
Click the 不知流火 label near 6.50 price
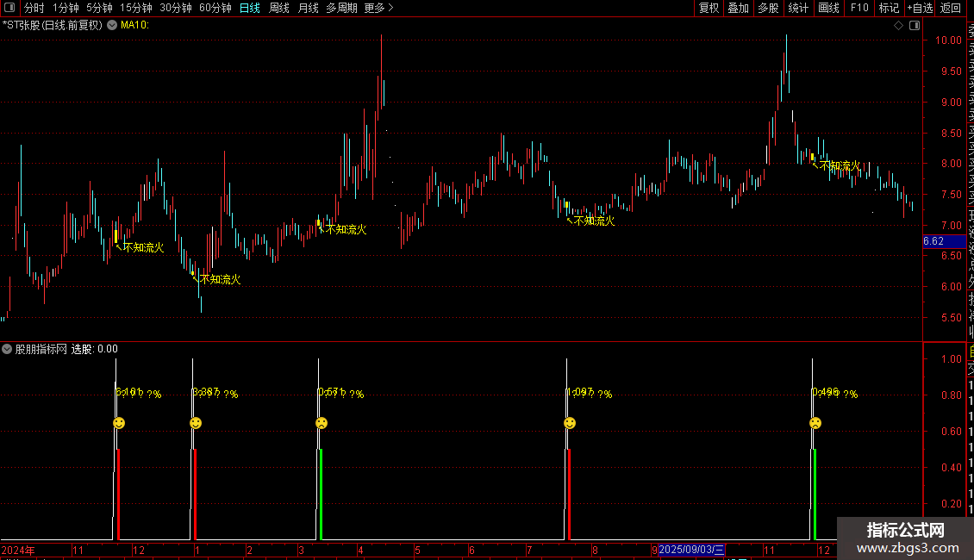pos(143,248)
